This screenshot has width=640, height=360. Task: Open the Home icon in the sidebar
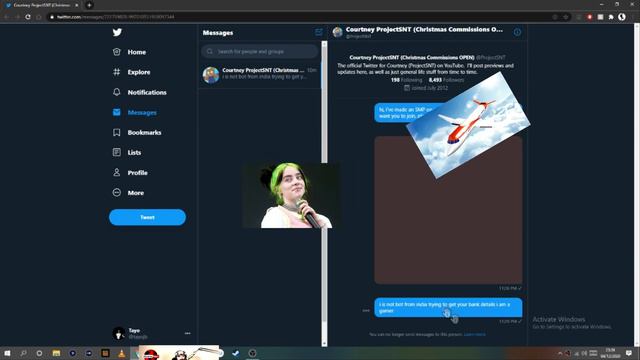click(117, 52)
